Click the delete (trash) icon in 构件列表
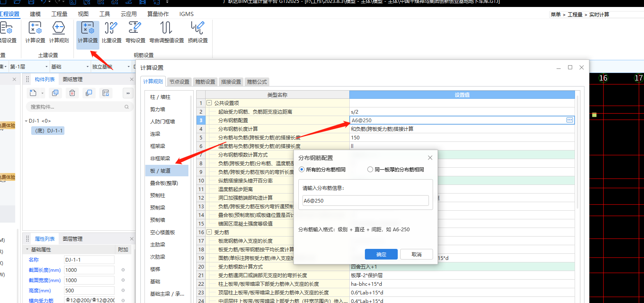 tap(72, 93)
